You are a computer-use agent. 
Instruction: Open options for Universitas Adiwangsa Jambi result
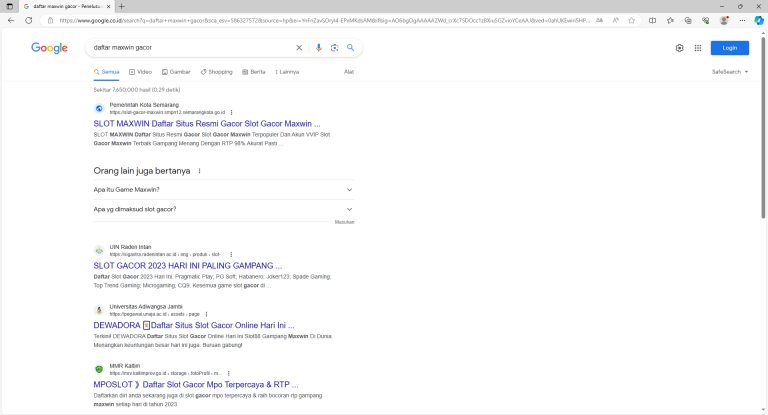(206, 314)
